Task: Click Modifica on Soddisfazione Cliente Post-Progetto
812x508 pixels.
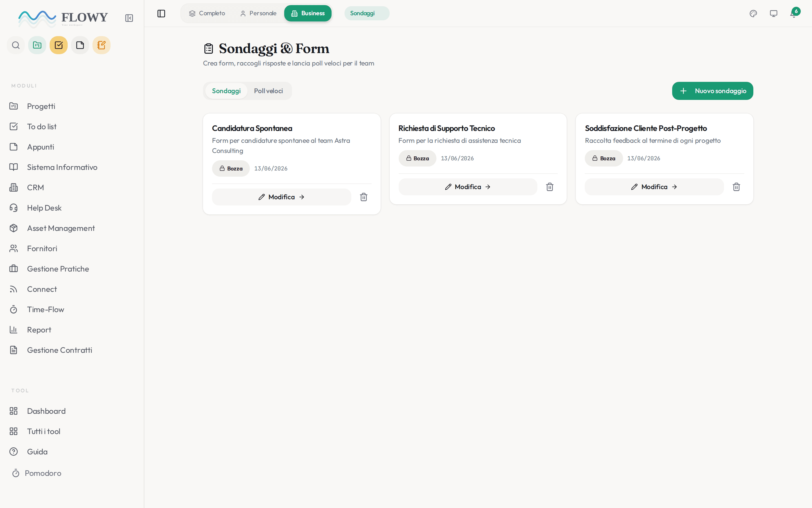Action: pyautogui.click(x=654, y=187)
